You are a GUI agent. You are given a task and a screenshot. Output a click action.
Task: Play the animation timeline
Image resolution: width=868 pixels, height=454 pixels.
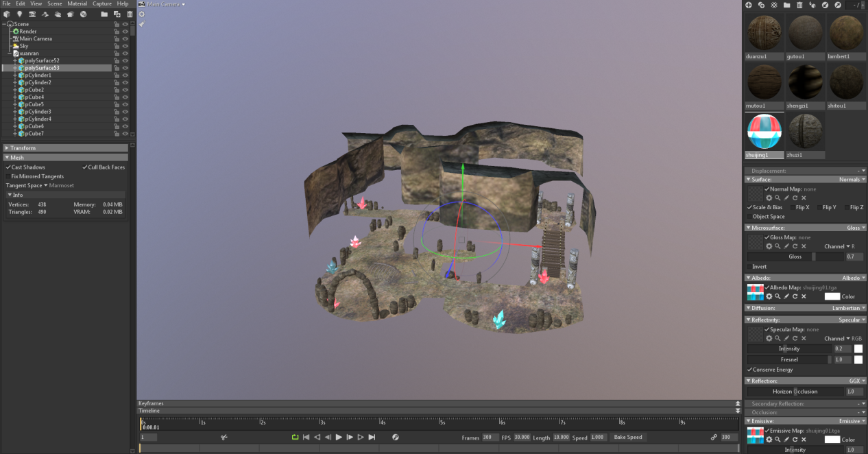(x=339, y=437)
